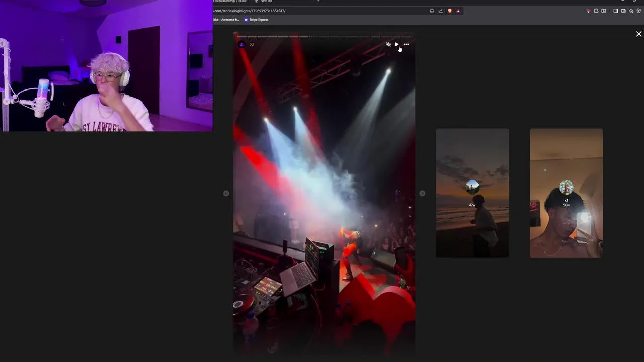Click the story owner's profile avatar
644x362 pixels.
(242, 44)
